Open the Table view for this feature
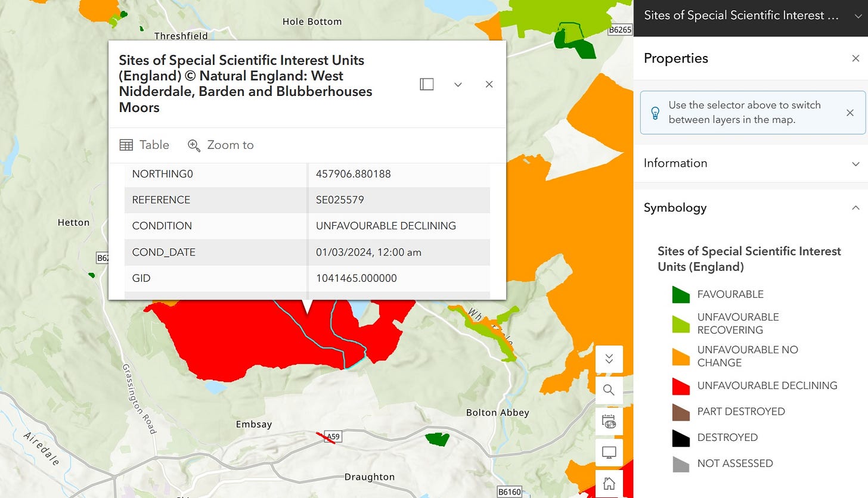The width and height of the screenshot is (868, 498). (x=144, y=145)
